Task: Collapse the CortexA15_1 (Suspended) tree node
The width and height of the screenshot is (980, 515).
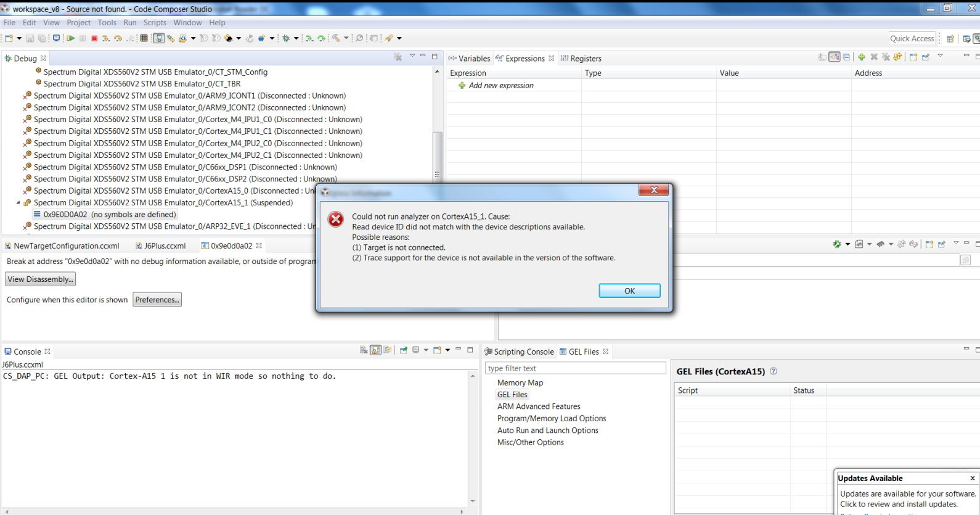Action: [18, 203]
